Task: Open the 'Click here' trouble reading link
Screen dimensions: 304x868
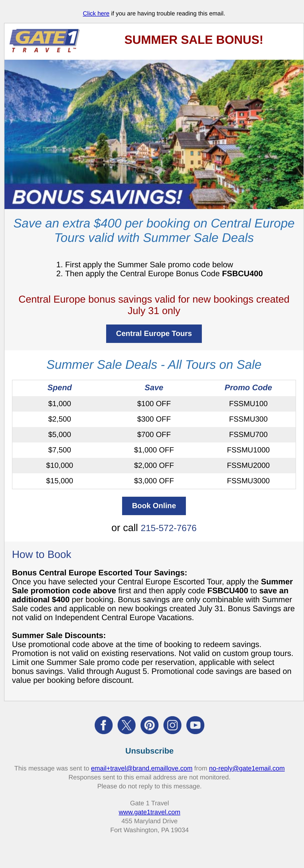Action: (x=96, y=13)
